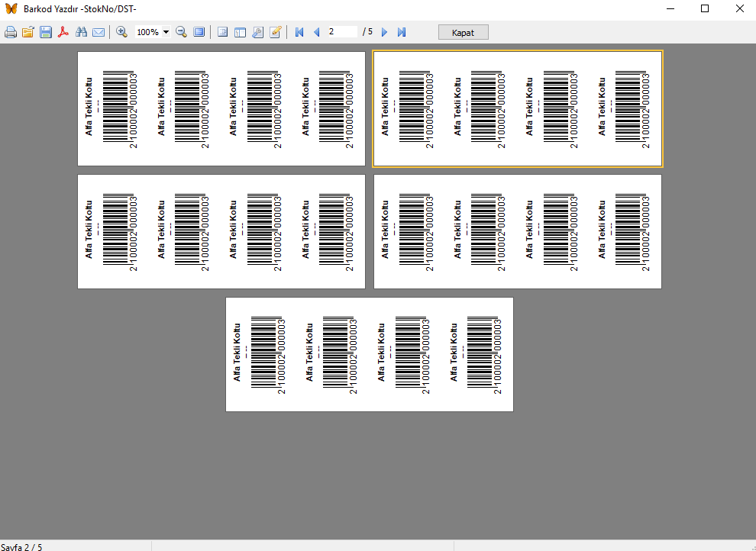Select the middle-right label page
The height and width of the screenshot is (551, 756).
pos(518,232)
